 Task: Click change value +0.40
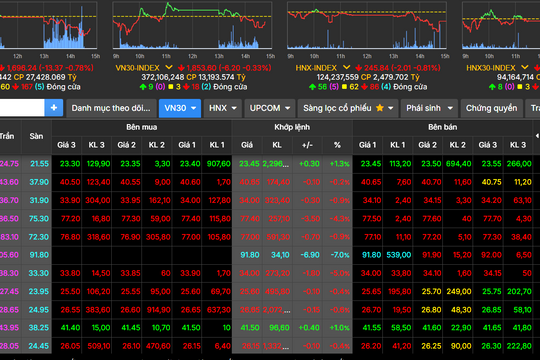(x=309, y=328)
